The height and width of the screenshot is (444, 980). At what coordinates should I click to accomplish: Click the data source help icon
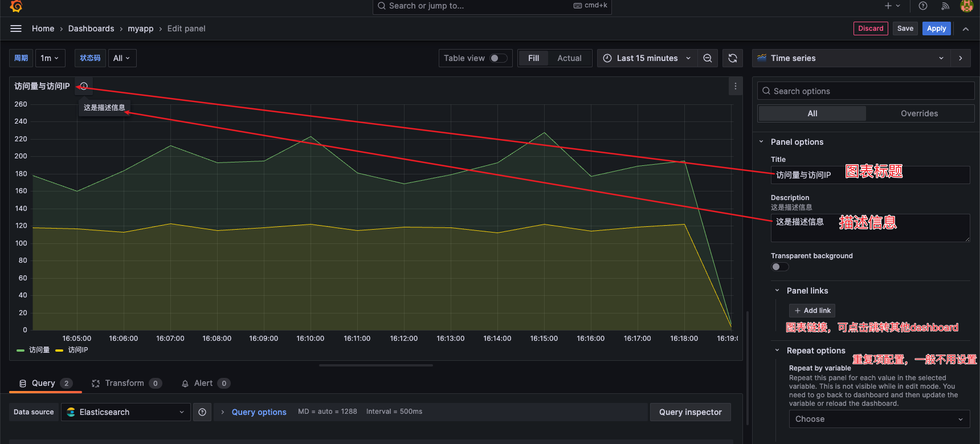[202, 412]
